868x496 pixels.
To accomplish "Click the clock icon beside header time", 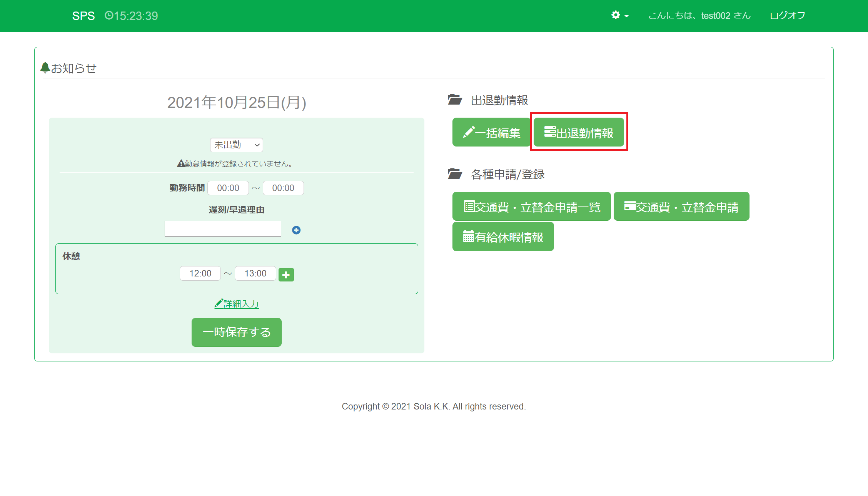I will [x=109, y=15].
